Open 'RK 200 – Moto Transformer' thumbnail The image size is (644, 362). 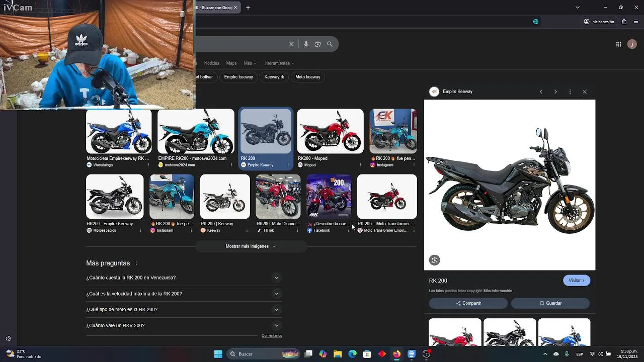click(x=387, y=197)
